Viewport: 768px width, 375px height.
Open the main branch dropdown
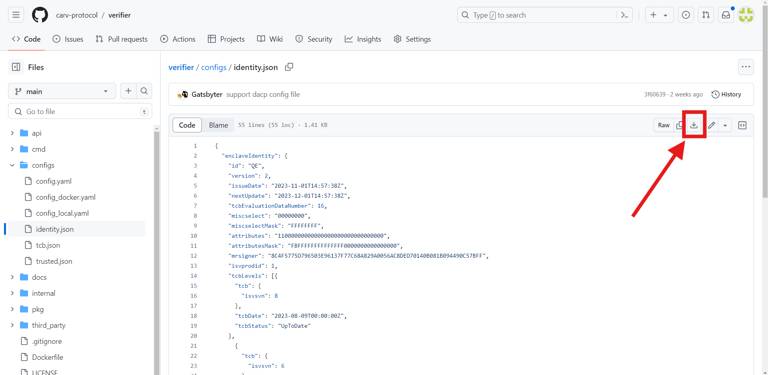[62, 91]
